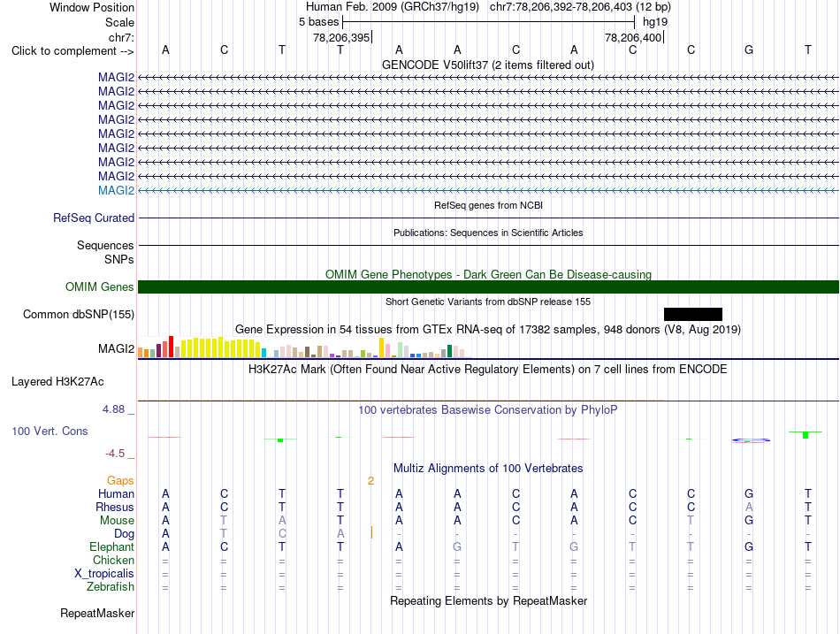Open 'RefSeq genes from NCBI' track title

pyautogui.click(x=488, y=205)
